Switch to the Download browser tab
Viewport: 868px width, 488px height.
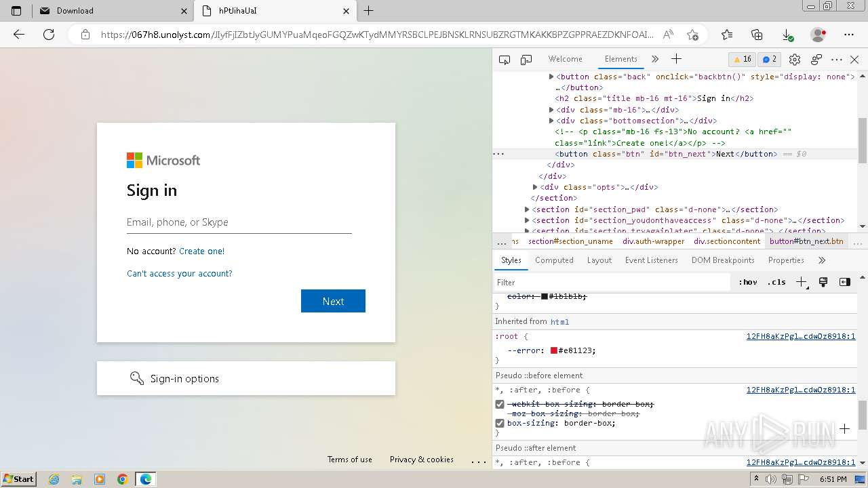[x=113, y=11]
